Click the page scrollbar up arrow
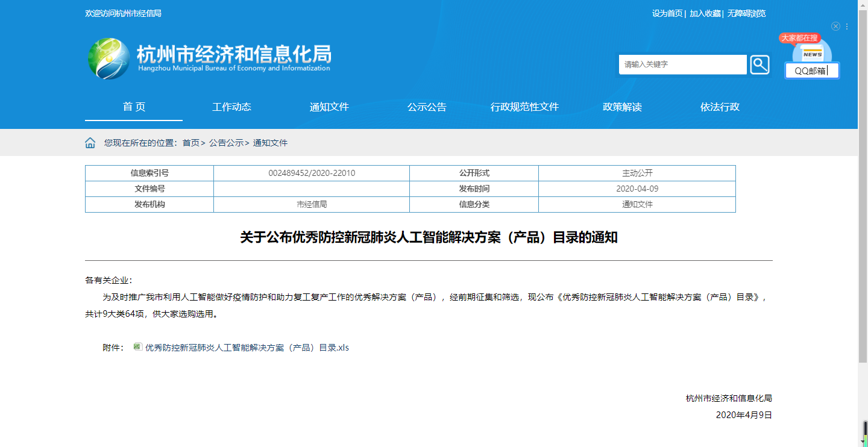The height and width of the screenshot is (447, 868). pos(863,5)
